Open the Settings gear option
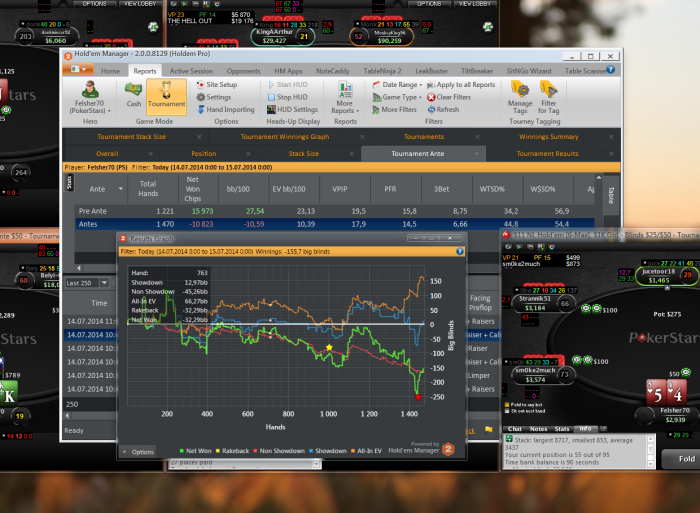Viewport: 700px width, 513px height. coord(214,97)
